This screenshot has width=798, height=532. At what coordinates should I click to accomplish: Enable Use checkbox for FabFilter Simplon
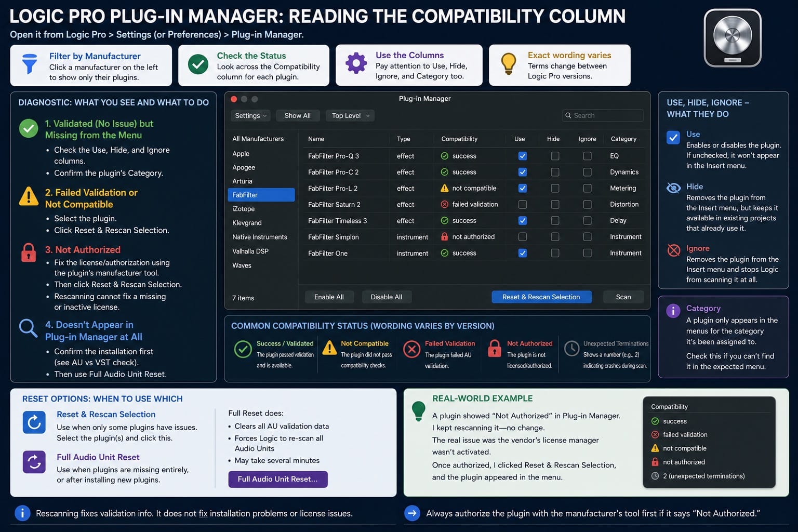click(x=523, y=236)
